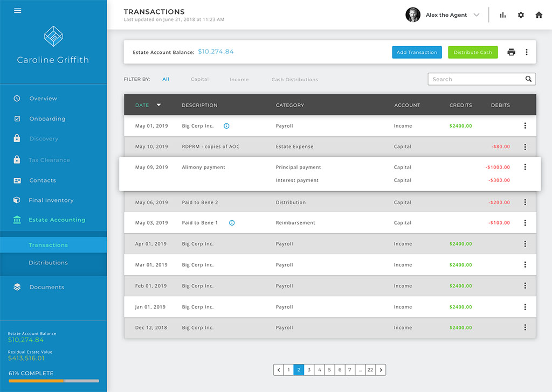Click the print icon

(x=511, y=52)
